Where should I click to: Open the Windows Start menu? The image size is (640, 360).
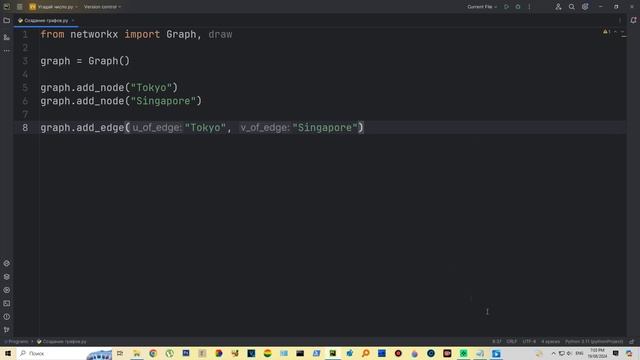[x=8, y=353]
